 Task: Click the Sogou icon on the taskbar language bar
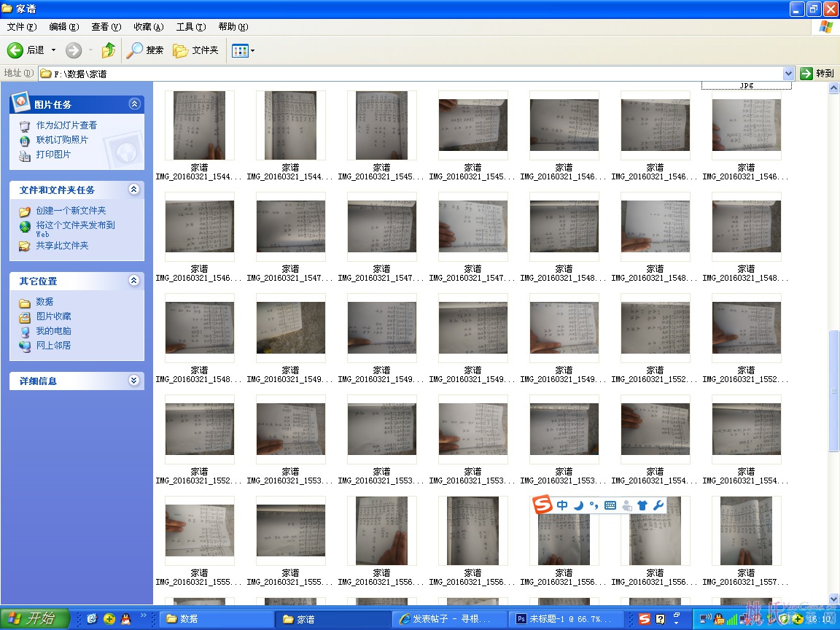645,619
